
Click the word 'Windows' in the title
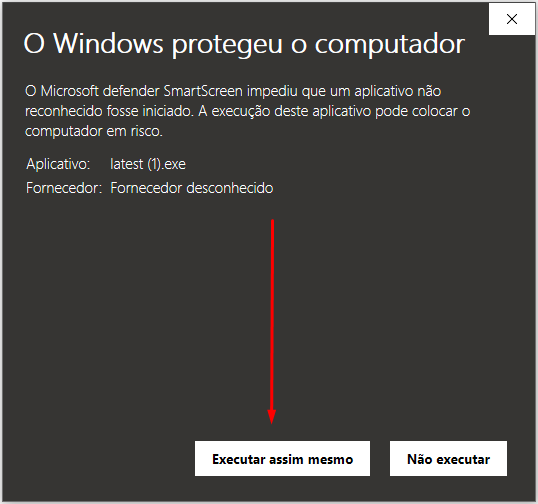point(108,44)
